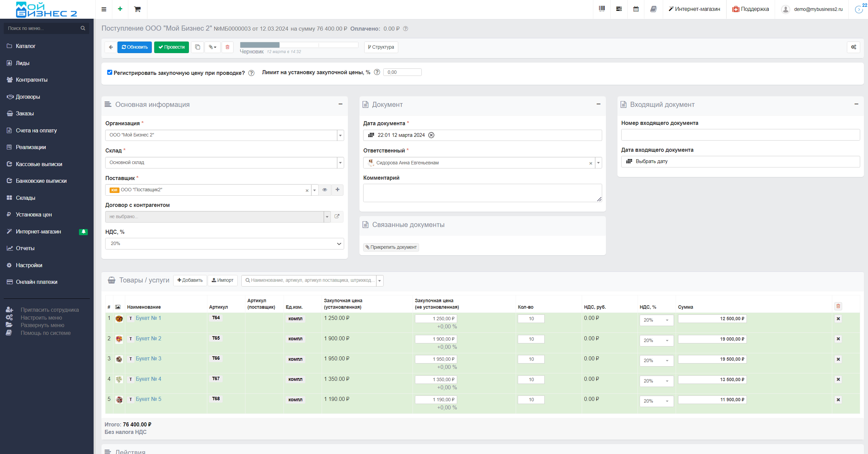The image size is (868, 454).
Task: Open Контрагенты in the sidebar menu
Action: coord(31,80)
